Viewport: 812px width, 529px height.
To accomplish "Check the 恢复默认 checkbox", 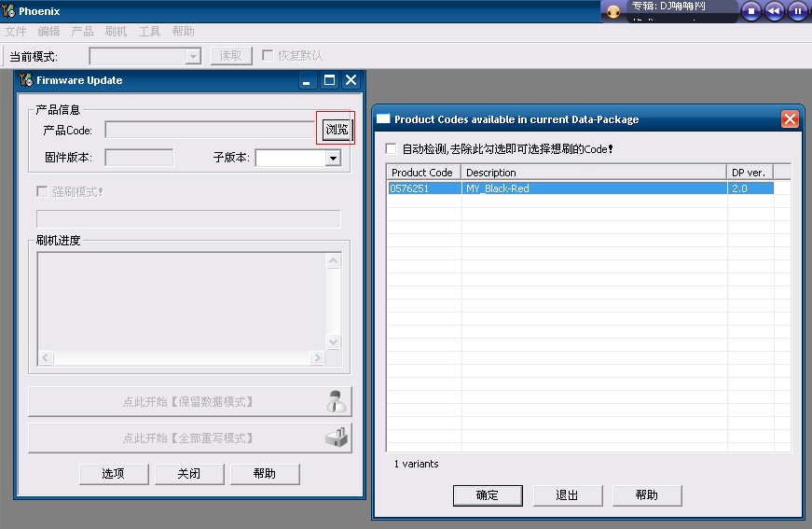I will tap(268, 56).
